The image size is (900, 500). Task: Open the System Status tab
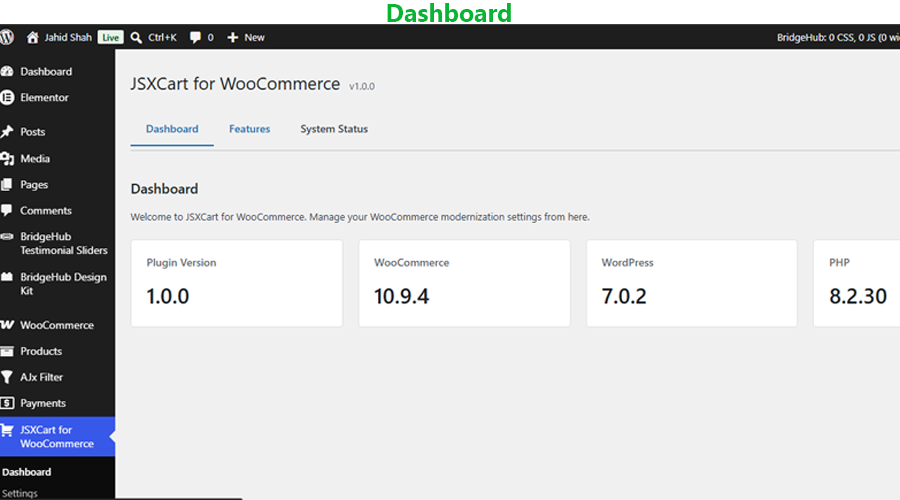pyautogui.click(x=334, y=129)
